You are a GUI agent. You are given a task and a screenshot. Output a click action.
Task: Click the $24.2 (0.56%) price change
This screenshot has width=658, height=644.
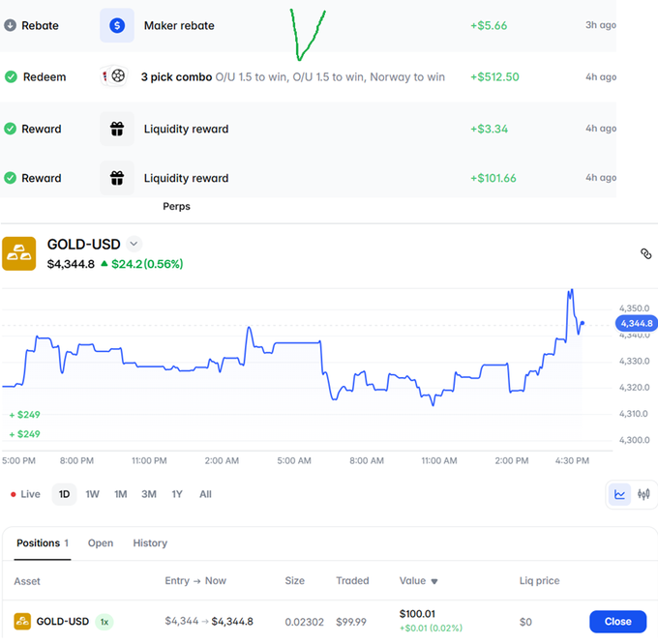(142, 264)
